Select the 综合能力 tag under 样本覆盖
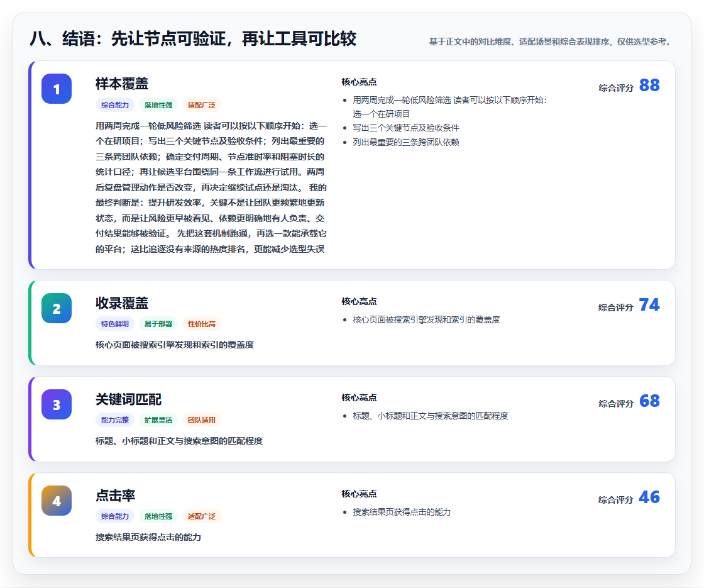704x588 pixels. point(115,105)
